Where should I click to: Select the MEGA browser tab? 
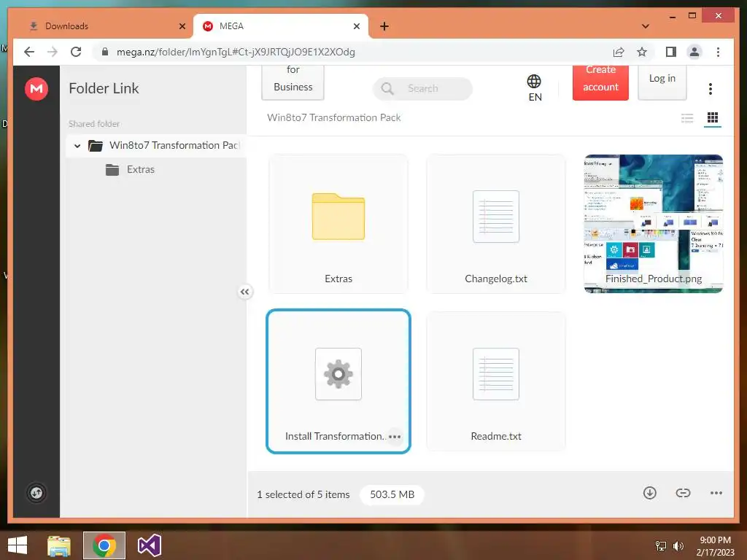coord(281,26)
